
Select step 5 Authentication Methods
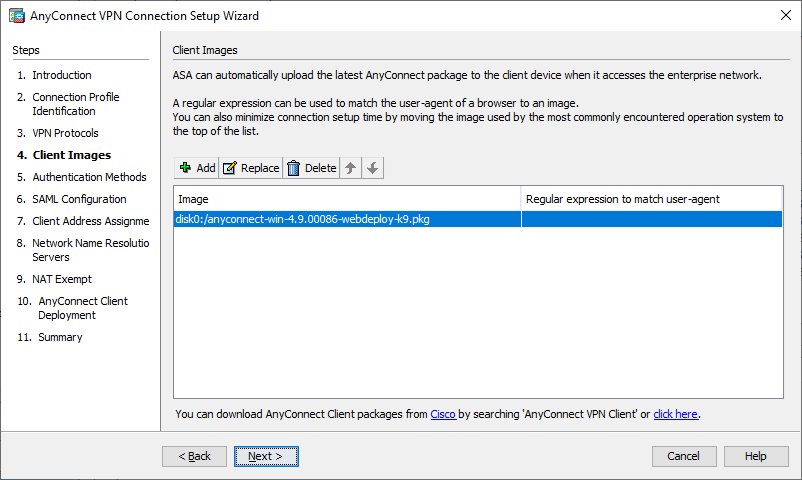(81, 177)
